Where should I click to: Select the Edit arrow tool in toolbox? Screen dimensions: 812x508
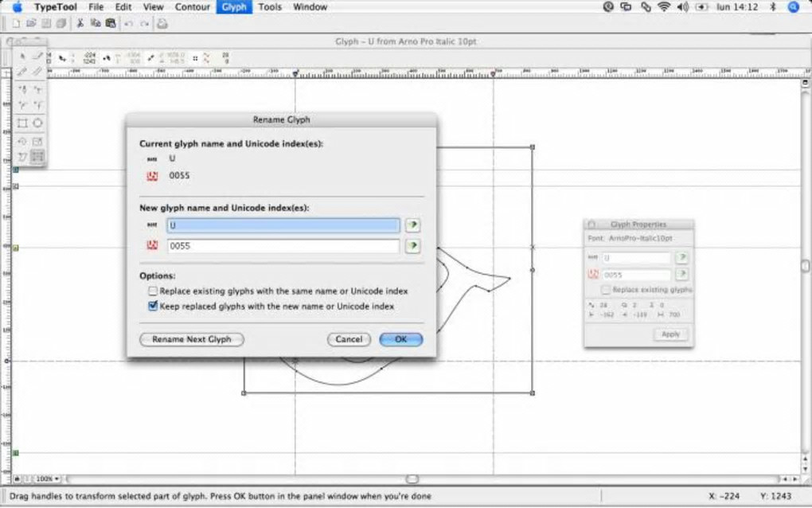tap(22, 56)
